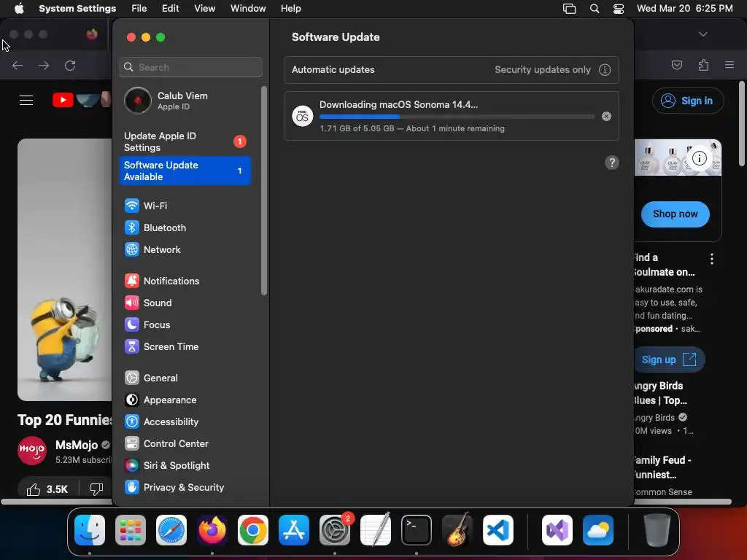Open TextEdit from the Dock
747x560 pixels.
[376, 530]
